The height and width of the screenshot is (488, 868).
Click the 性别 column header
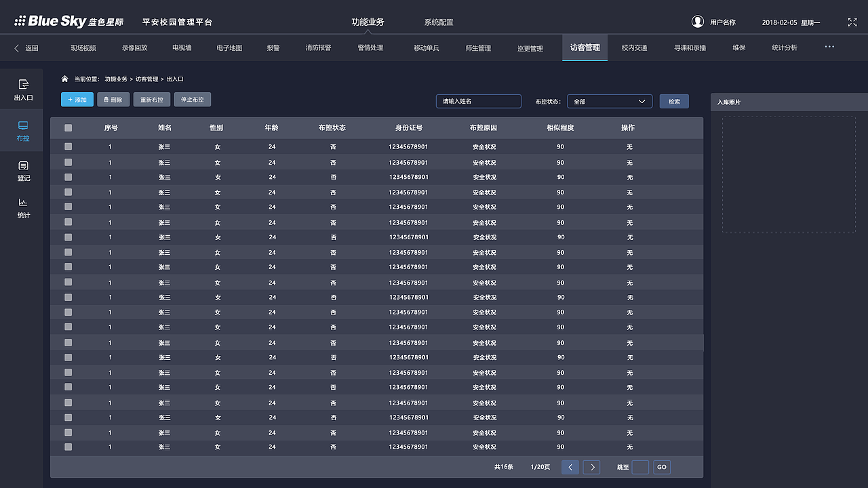[x=216, y=127]
